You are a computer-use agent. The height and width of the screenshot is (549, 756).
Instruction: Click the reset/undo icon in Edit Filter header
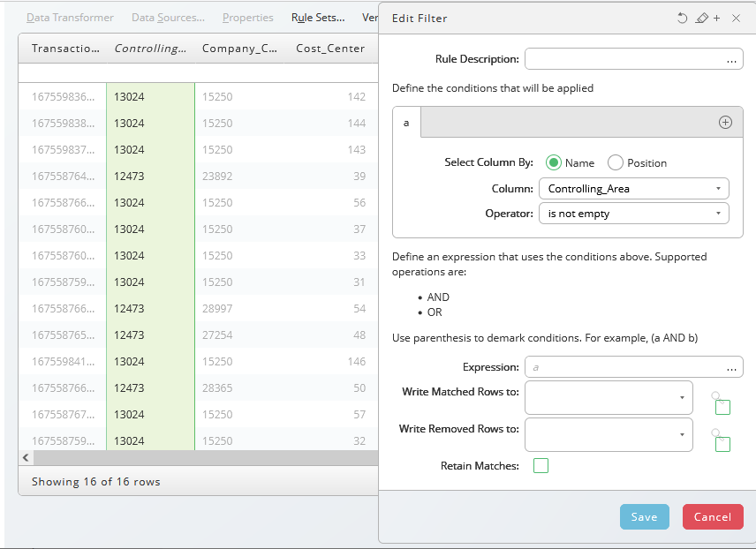[682, 19]
